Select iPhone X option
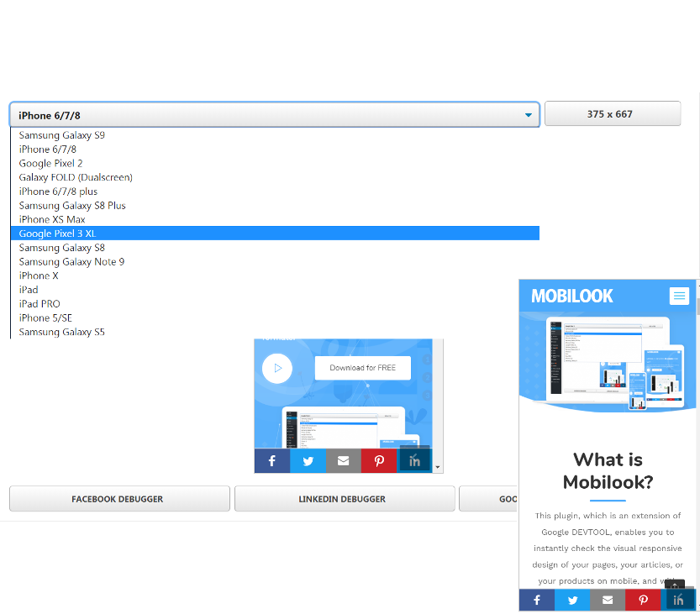This screenshot has height=614, width=700. pos(275,276)
